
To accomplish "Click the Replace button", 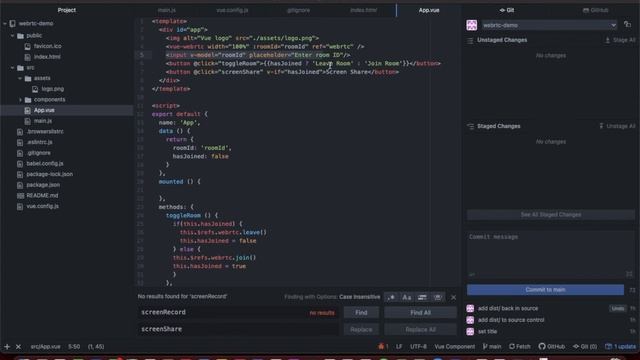I will (361, 329).
